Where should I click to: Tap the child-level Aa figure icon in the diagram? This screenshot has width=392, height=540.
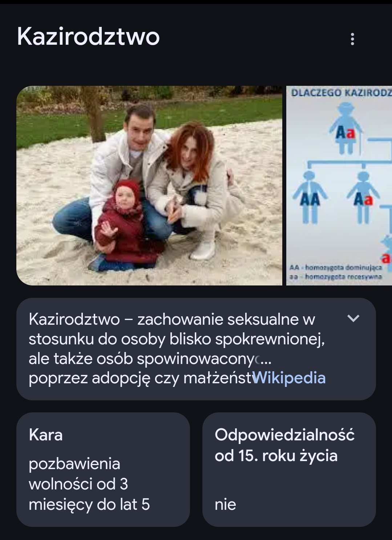tap(363, 197)
